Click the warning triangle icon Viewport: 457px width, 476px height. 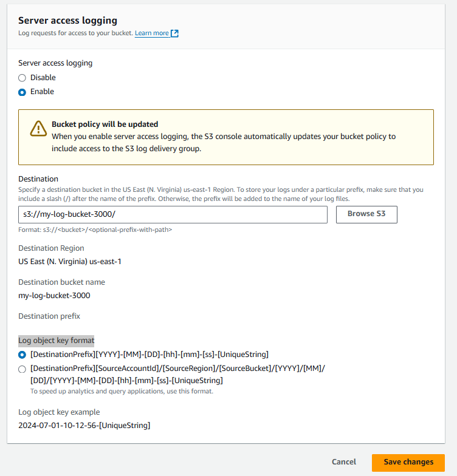[x=38, y=129]
